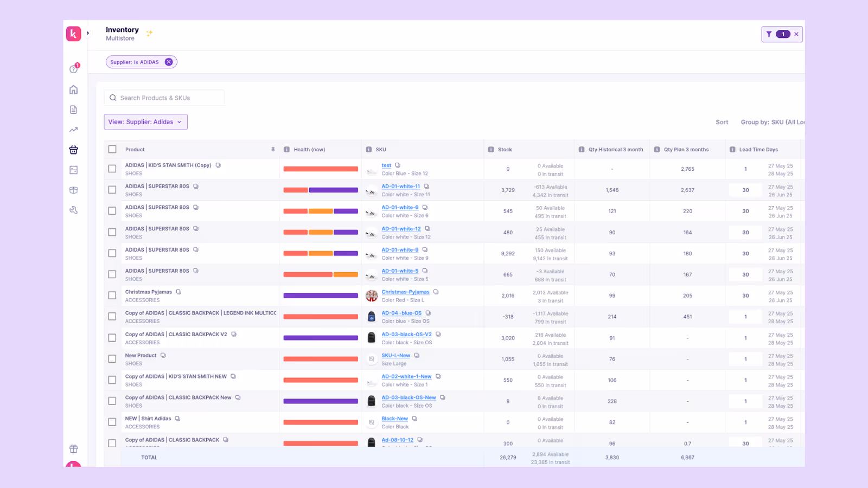The height and width of the screenshot is (488, 868).
Task: Open the help icon with notification badge
Action: click(74, 69)
